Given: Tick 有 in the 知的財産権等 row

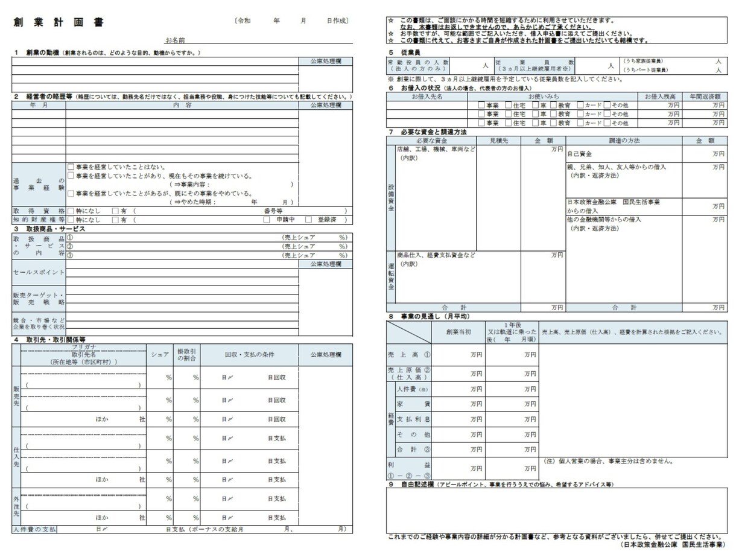Looking at the screenshot, I should coord(115,220).
